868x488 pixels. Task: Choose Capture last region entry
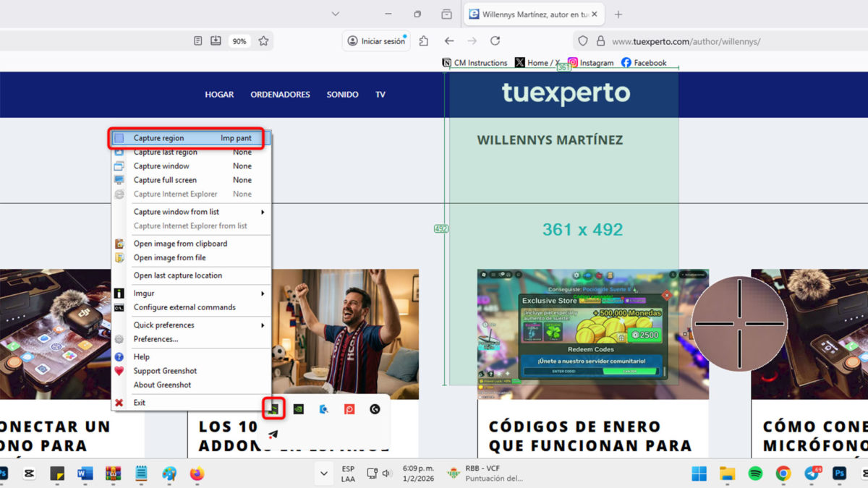[191, 152]
